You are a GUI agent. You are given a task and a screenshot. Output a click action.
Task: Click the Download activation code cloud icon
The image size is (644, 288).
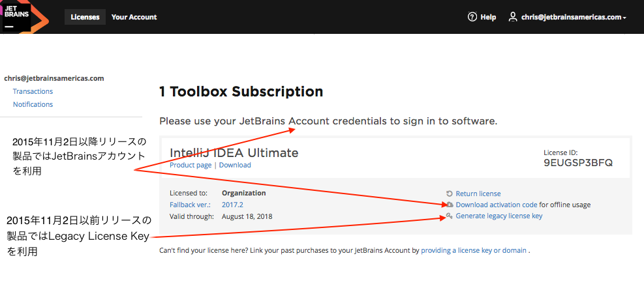pos(450,205)
